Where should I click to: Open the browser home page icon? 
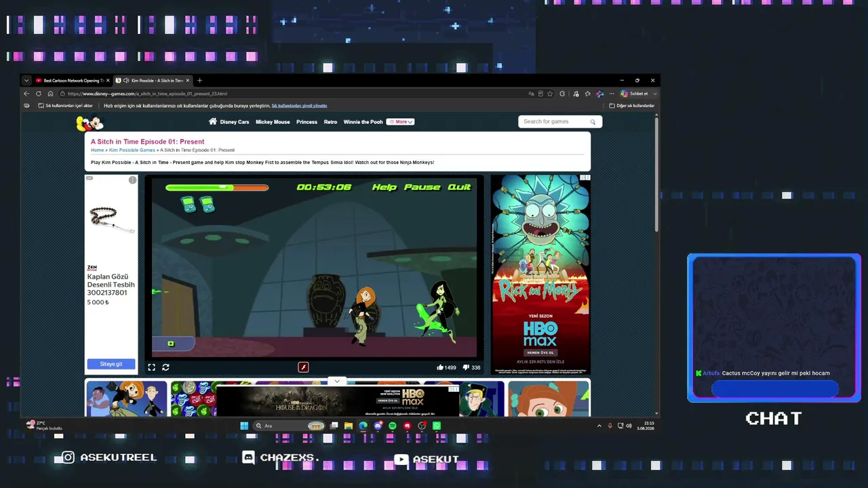[50, 94]
